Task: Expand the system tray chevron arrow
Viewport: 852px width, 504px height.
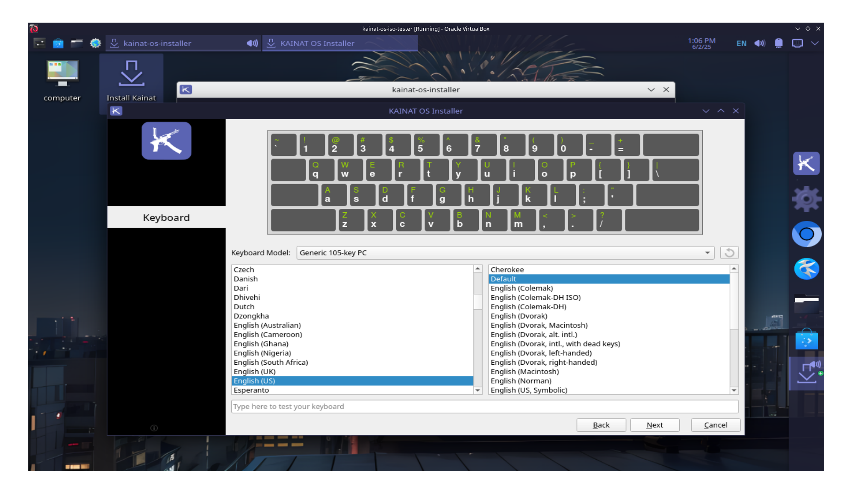Action: 815,43
